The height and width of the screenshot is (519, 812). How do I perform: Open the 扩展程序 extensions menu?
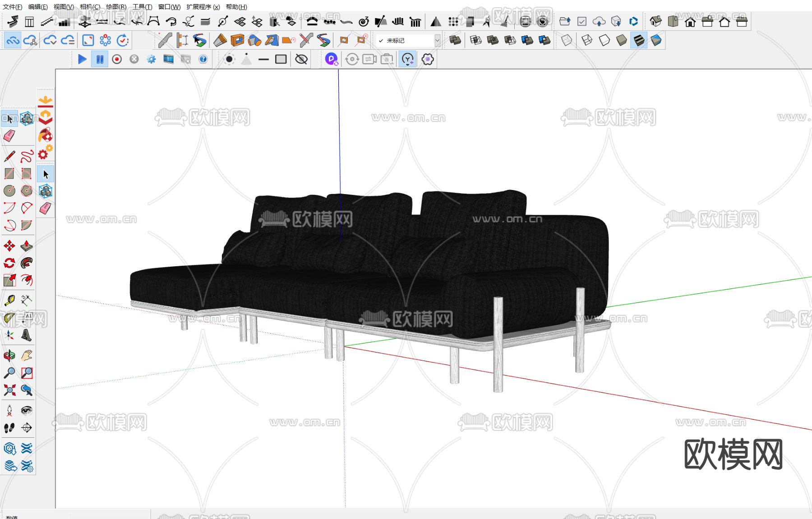pos(203,7)
